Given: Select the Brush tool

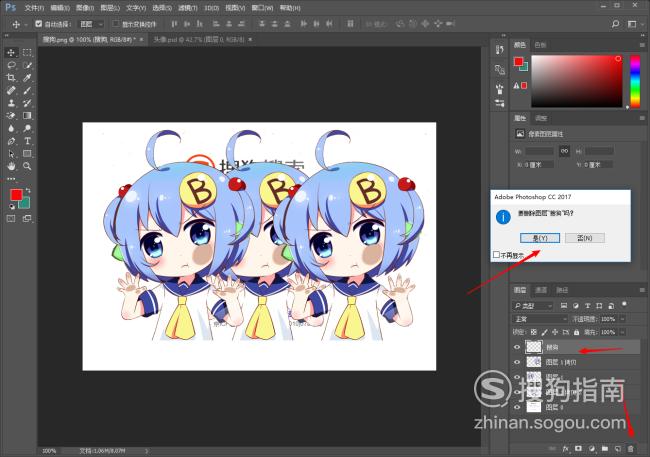Looking at the screenshot, I should tap(27, 90).
